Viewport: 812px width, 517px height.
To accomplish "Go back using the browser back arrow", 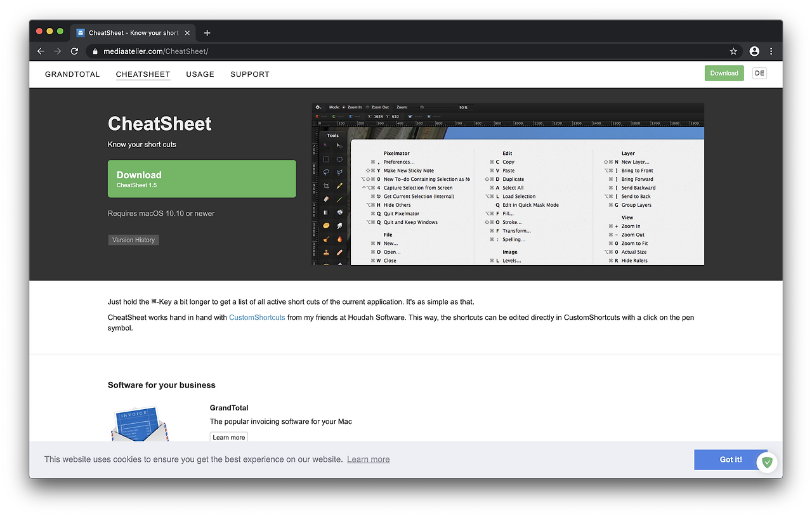I will tap(41, 51).
